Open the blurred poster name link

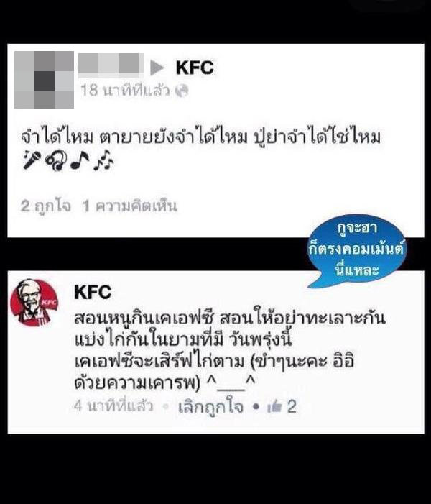111,65
